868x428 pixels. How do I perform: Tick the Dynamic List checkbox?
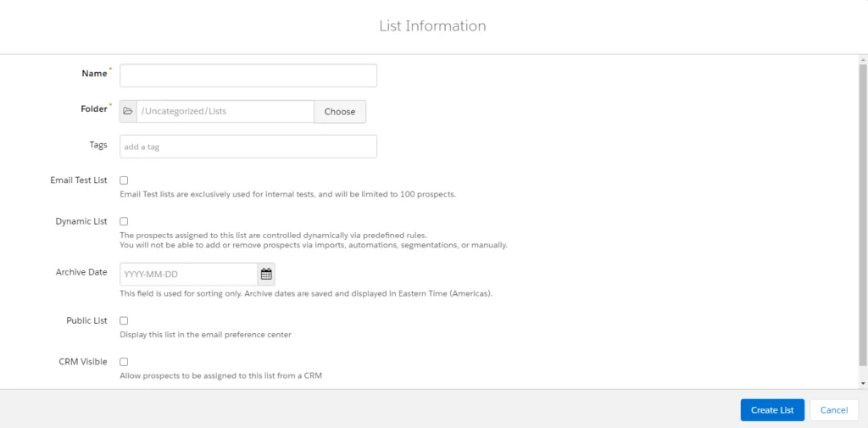(x=124, y=221)
